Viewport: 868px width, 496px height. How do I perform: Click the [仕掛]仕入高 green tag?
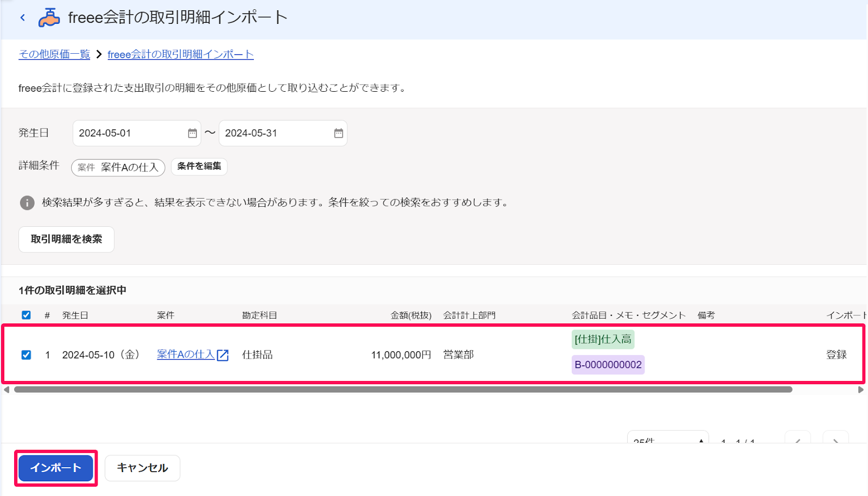(x=603, y=340)
